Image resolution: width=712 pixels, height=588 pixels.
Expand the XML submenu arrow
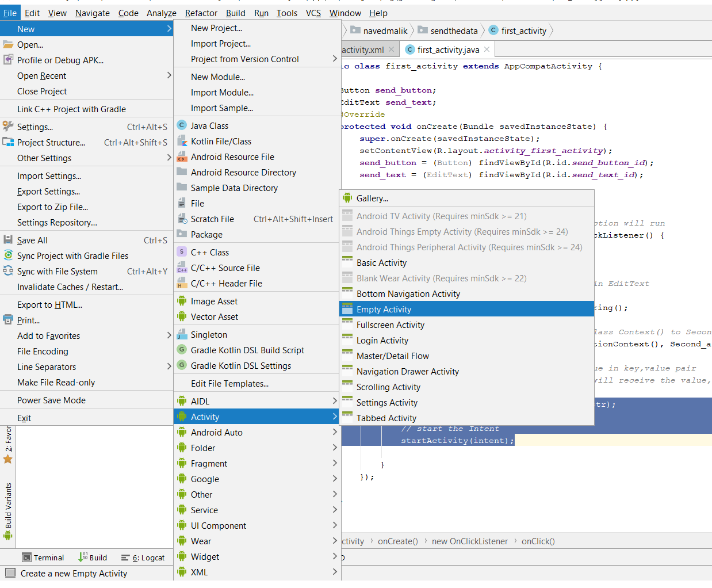335,572
